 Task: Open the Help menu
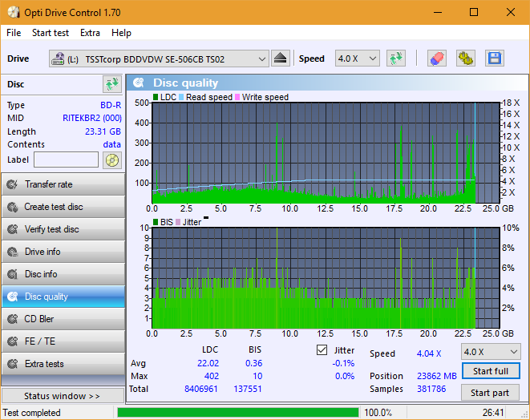pos(121,33)
